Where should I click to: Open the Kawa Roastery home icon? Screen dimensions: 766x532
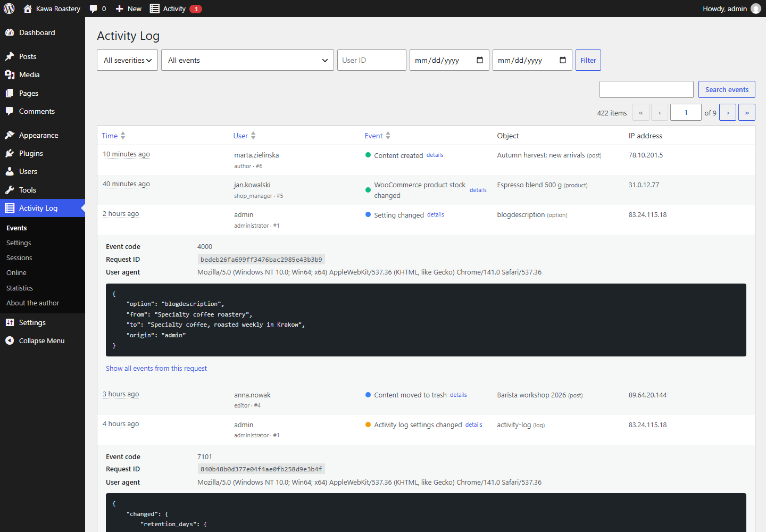(28, 9)
